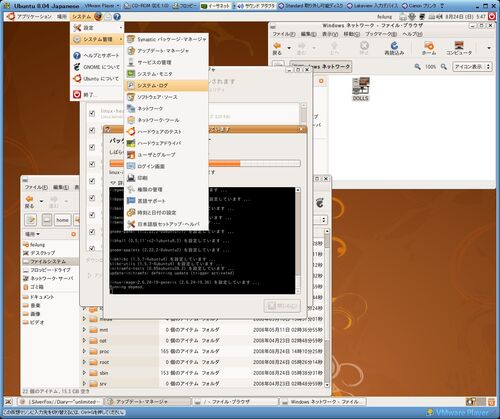Toggle location text entry pencil button
This screenshot has width=500, height=419.
(31, 220)
